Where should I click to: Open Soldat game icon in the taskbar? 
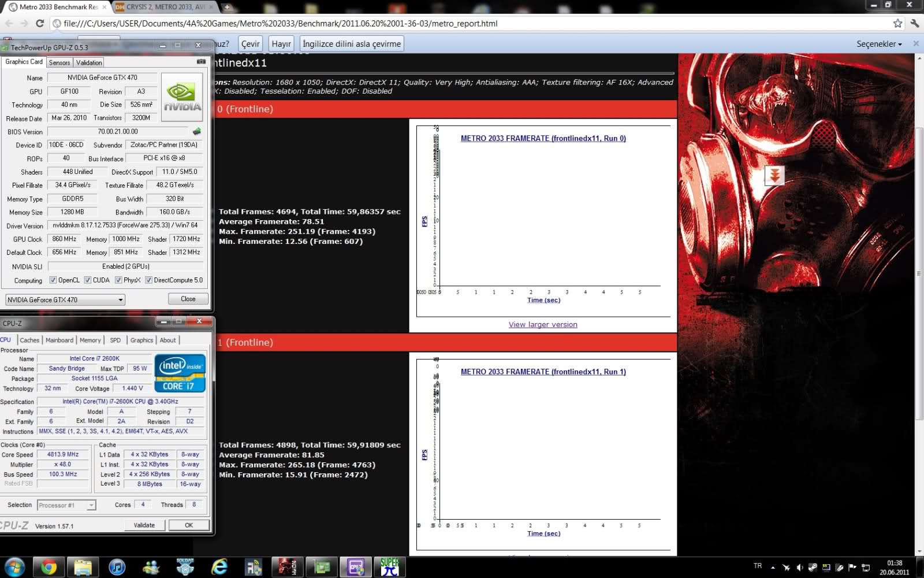185,567
